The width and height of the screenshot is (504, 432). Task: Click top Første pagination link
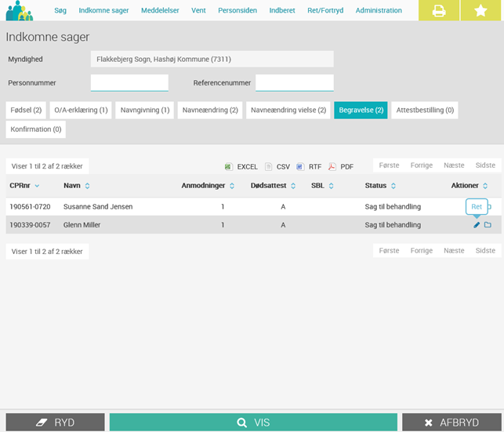pos(389,165)
